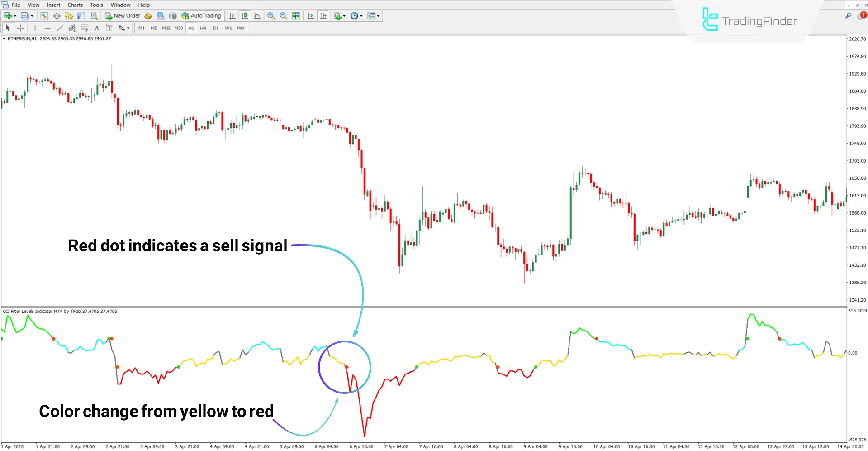The height and width of the screenshot is (451, 868).
Task: Switch the chart to candlestick mode
Action: (x=245, y=15)
